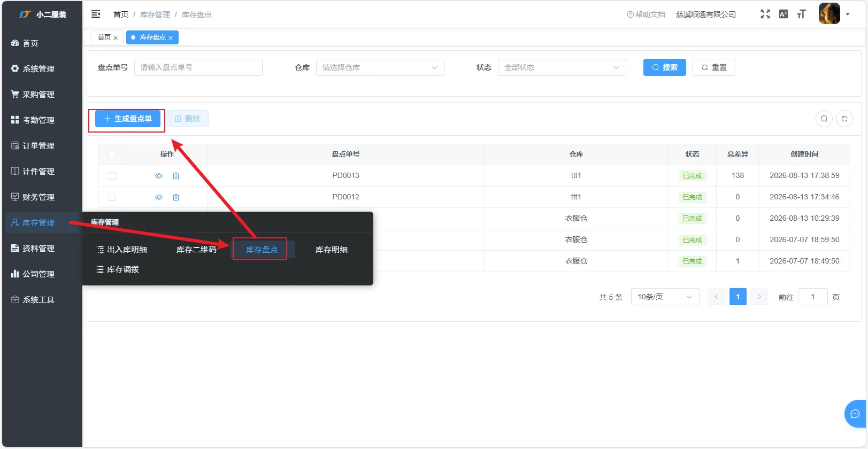
Task: Click order number PD0012 cell
Action: [345, 197]
